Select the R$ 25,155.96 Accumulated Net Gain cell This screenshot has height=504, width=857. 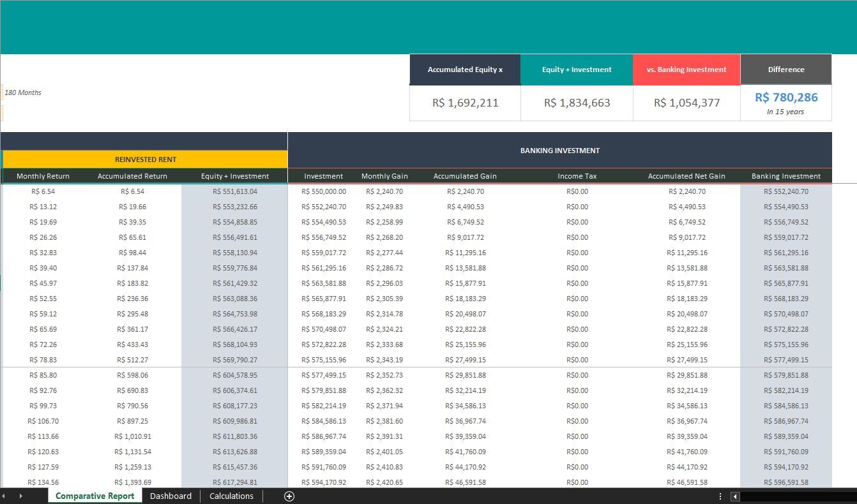coord(687,345)
